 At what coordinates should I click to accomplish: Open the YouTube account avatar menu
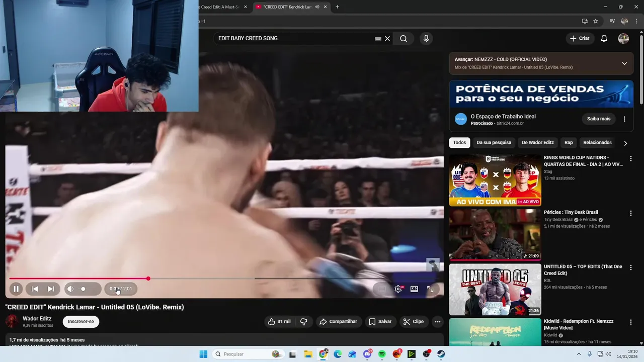pos(623,38)
